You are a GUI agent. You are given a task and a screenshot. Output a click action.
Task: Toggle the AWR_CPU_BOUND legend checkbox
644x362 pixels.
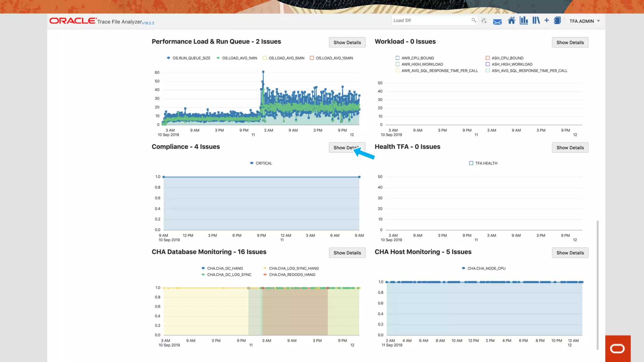[397, 58]
